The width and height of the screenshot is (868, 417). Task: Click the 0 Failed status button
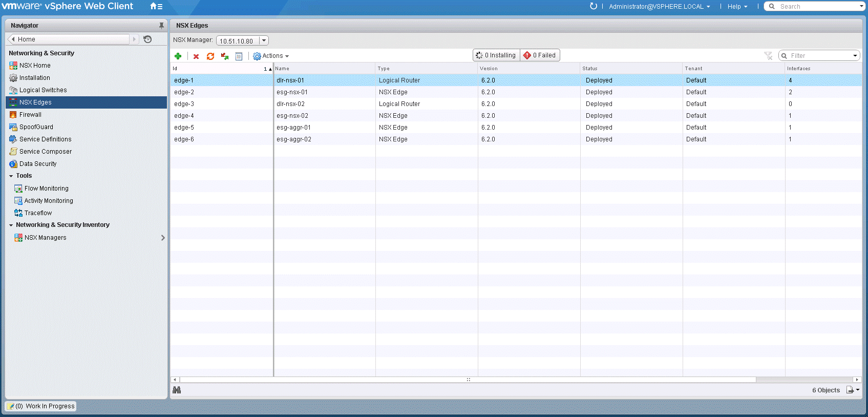(x=540, y=55)
